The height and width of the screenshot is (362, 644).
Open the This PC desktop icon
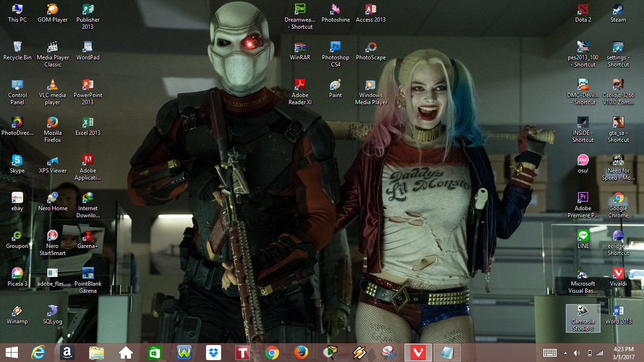point(17,13)
